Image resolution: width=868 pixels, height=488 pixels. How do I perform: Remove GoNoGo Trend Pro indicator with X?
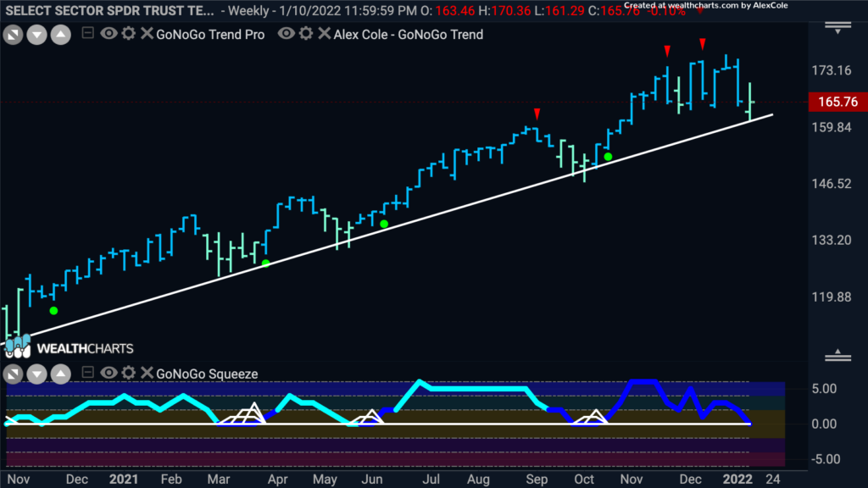[147, 34]
